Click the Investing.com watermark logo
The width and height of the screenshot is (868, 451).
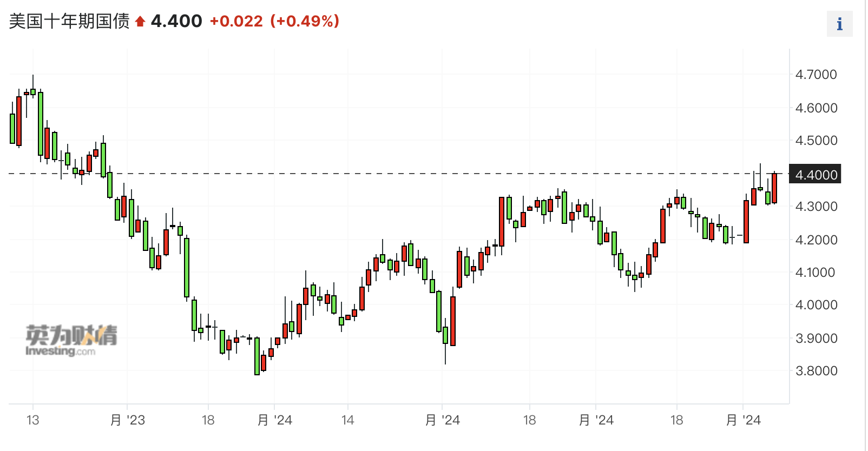point(71,341)
